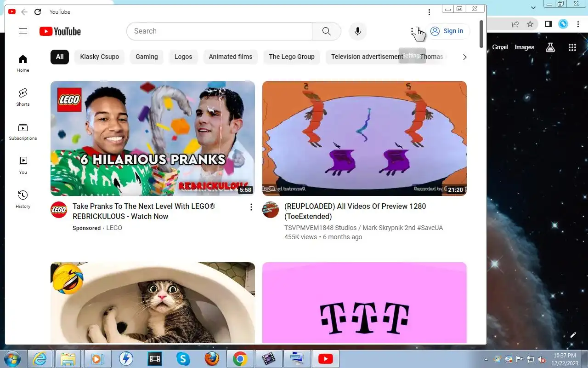Click share icon in background Chrome address bar

coord(515,24)
